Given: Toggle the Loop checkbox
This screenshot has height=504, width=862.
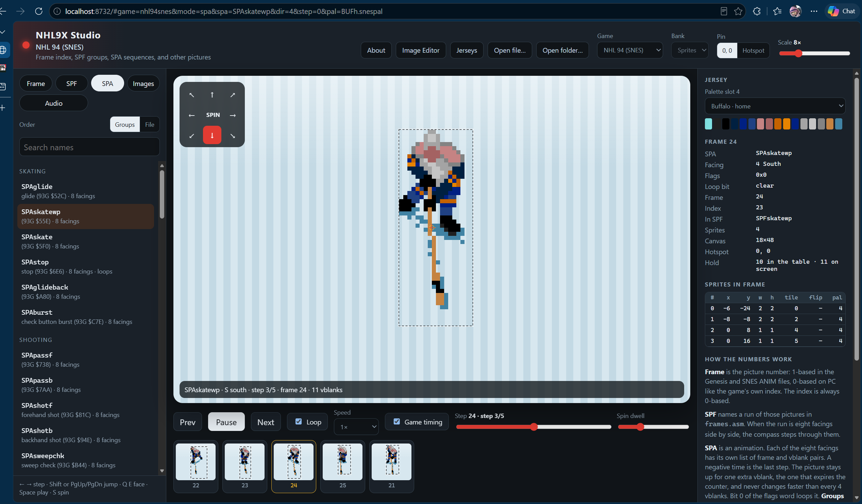Looking at the screenshot, I should pos(299,422).
